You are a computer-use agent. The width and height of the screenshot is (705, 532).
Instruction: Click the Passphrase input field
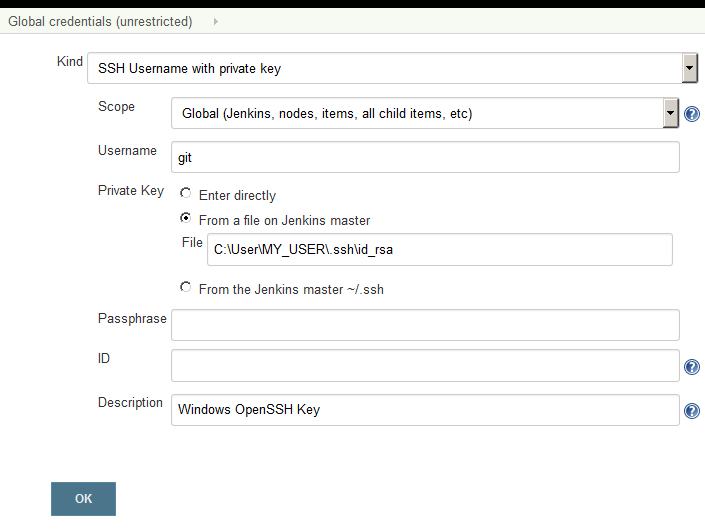425,325
